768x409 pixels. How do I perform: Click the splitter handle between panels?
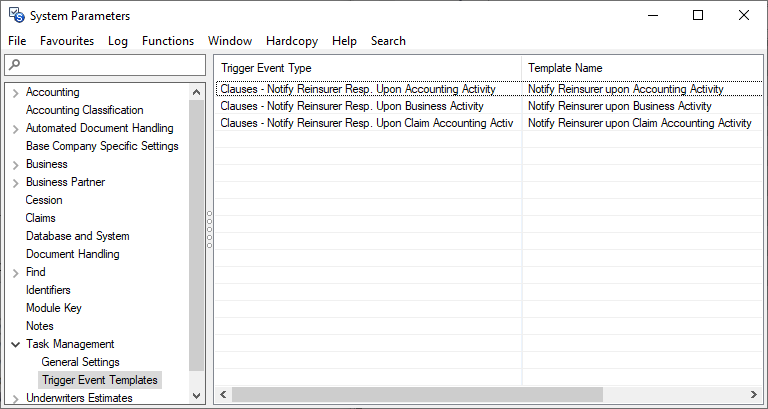click(x=209, y=230)
